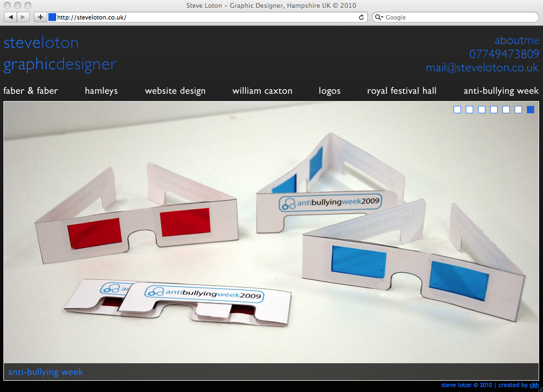Visit the aboutme page link
The width and height of the screenshot is (543, 392).
517,41
